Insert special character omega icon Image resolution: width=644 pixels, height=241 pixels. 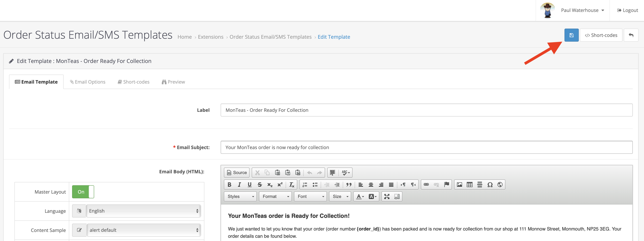(490, 185)
